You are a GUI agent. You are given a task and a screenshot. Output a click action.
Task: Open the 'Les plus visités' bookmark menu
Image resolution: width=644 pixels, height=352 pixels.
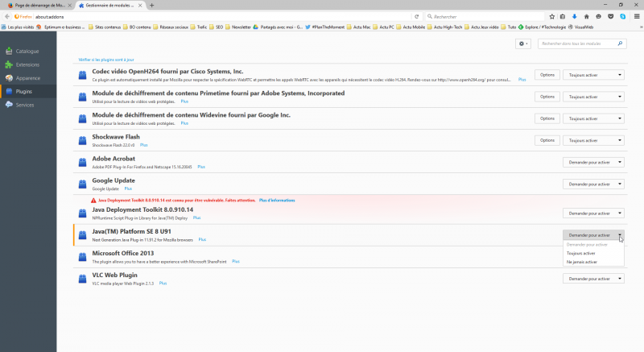(x=18, y=27)
